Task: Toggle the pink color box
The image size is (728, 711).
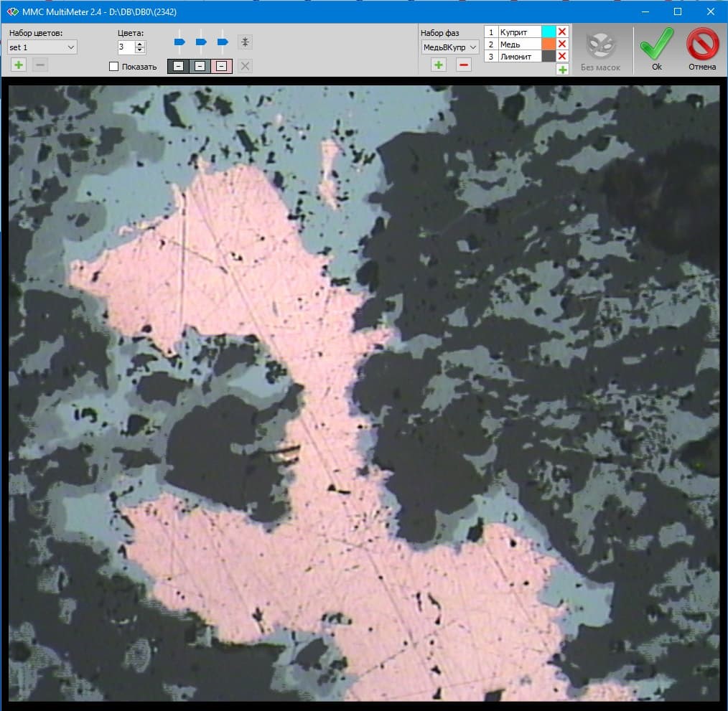Action: click(x=221, y=67)
